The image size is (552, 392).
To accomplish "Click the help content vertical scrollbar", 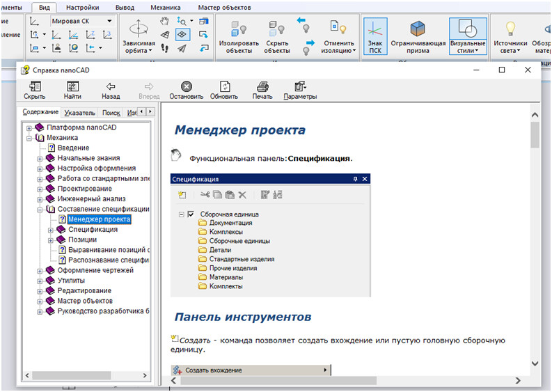I will (535, 134).
